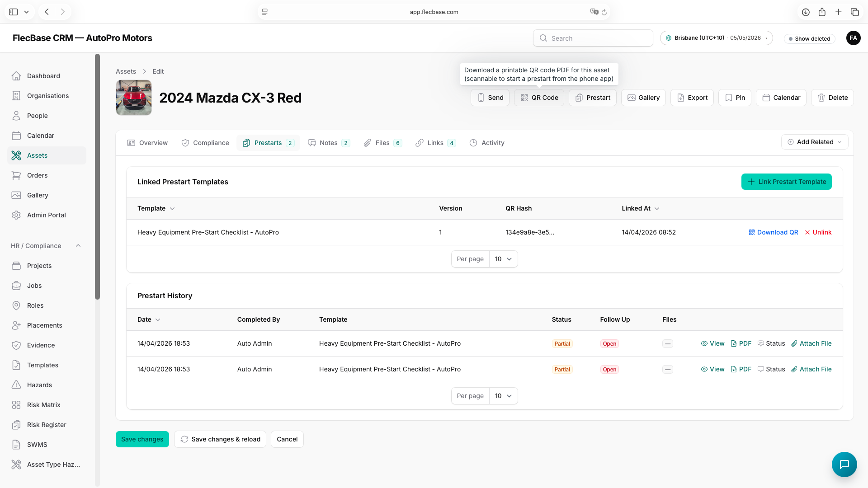Open the Risk Register
This screenshot has width=868, height=488.
[47, 425]
